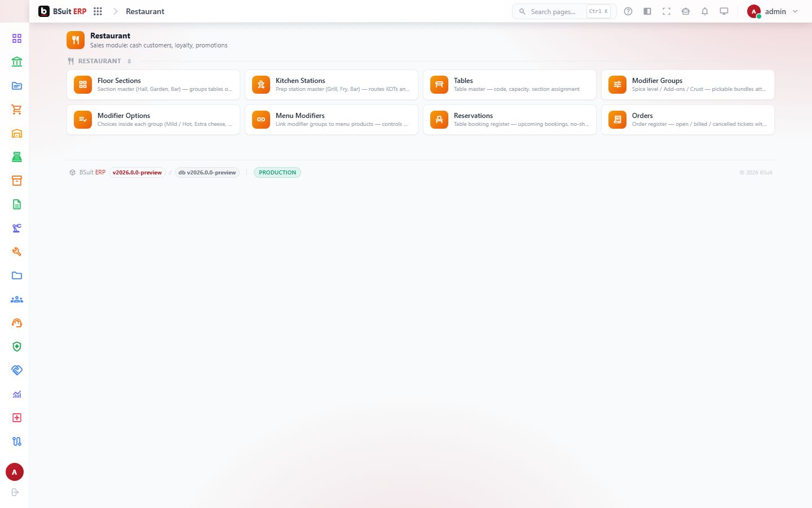Click the headset support sidebar icon

17,323
